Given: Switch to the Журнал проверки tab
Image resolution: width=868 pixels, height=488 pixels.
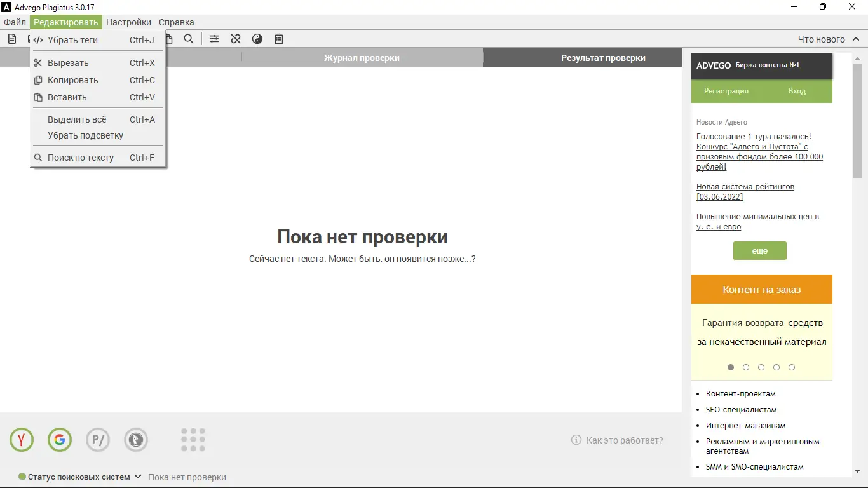Looking at the screenshot, I should pos(362,57).
